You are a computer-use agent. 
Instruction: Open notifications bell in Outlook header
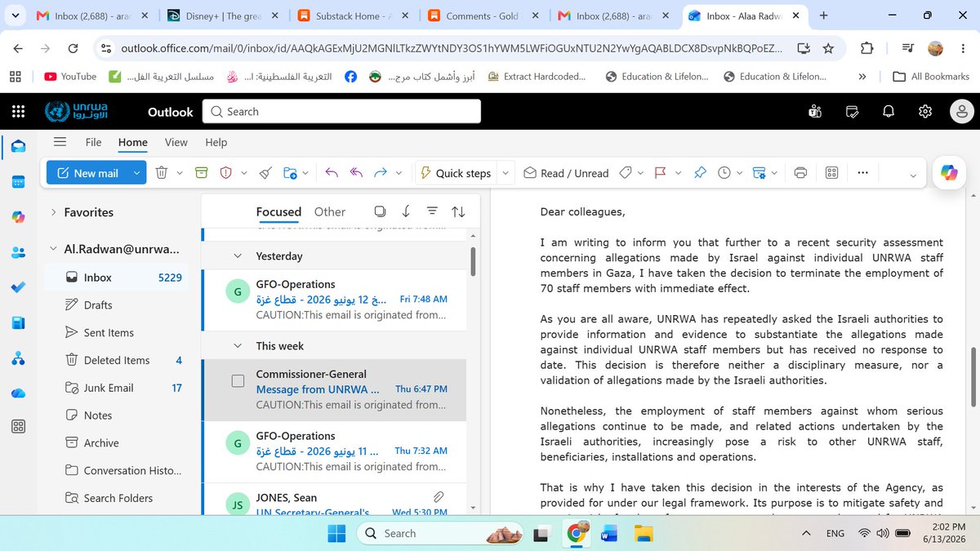[889, 112]
